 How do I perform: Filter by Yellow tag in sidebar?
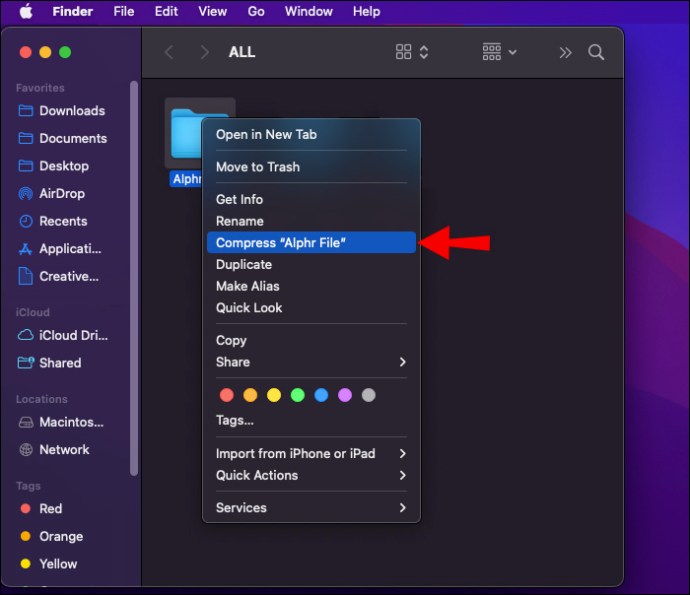click(49, 564)
